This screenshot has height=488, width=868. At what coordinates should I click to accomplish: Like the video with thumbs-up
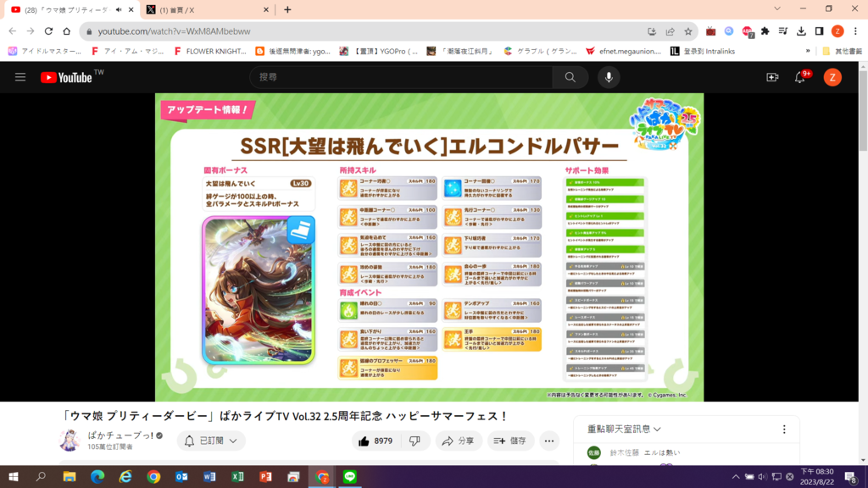376,441
